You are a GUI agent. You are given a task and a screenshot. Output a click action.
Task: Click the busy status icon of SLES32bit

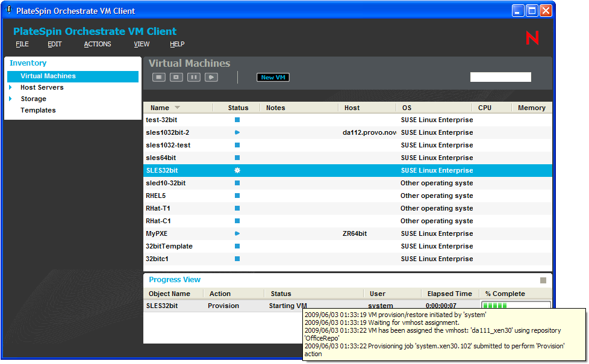click(237, 170)
